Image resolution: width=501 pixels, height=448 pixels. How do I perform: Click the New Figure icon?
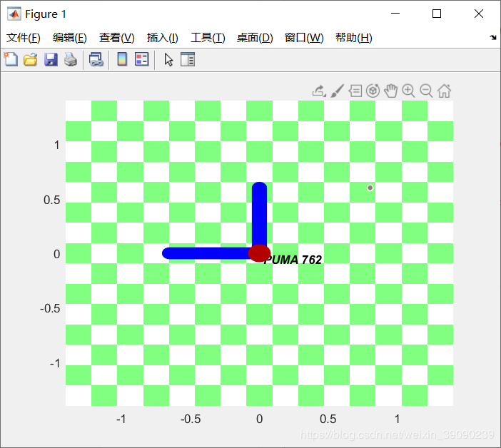[x=11, y=59]
